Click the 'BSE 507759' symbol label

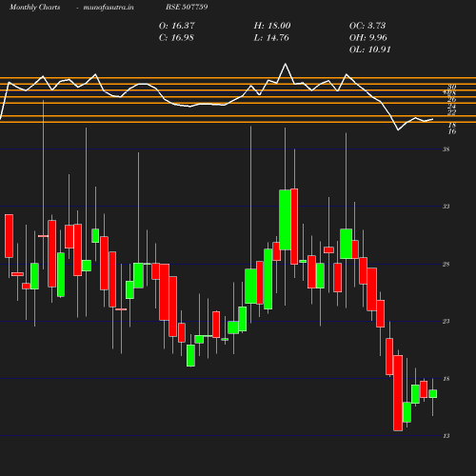(x=187, y=7)
